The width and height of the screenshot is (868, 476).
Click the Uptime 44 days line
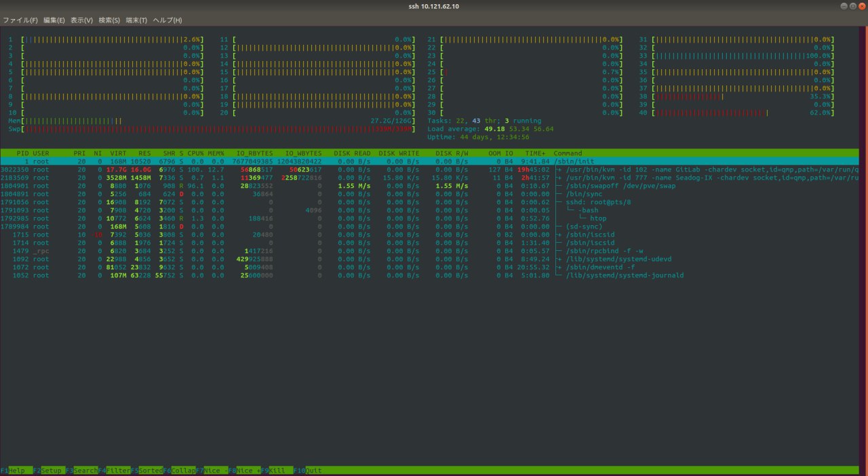(x=479, y=137)
